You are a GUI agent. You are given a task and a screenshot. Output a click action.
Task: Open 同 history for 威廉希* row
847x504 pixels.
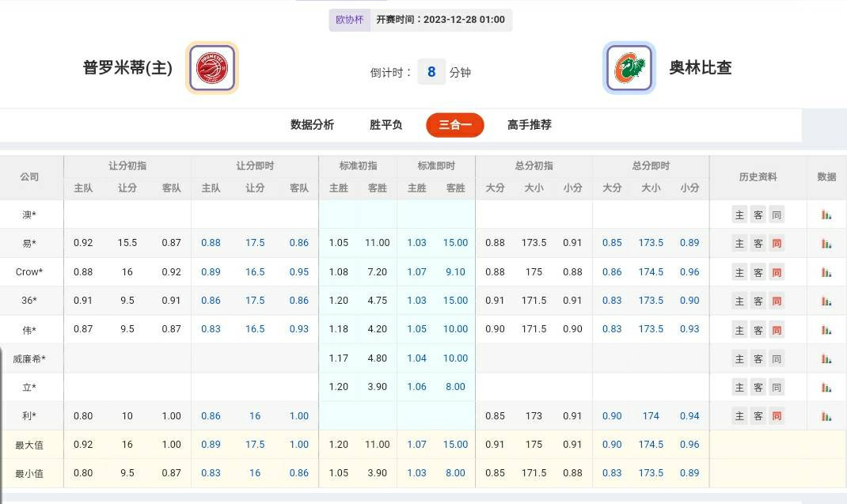tap(777, 358)
